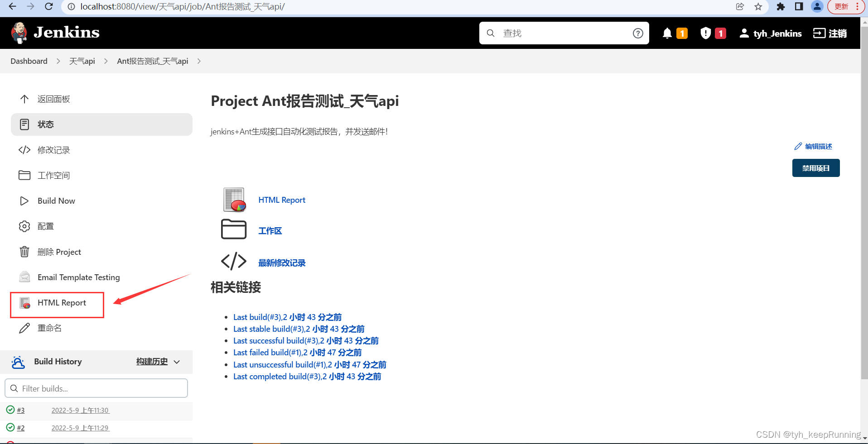Open the 最新修改记录 link
Viewport: 868px width, 444px height.
282,263
